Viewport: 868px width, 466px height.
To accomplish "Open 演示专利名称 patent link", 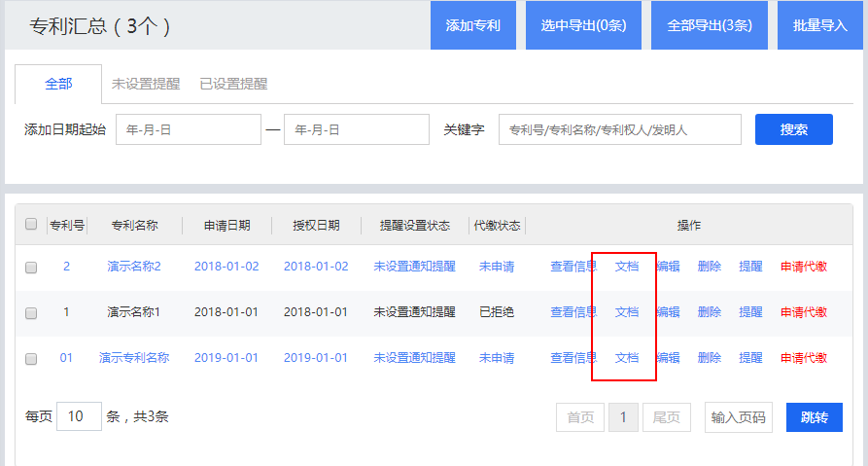I will pyautogui.click(x=134, y=358).
